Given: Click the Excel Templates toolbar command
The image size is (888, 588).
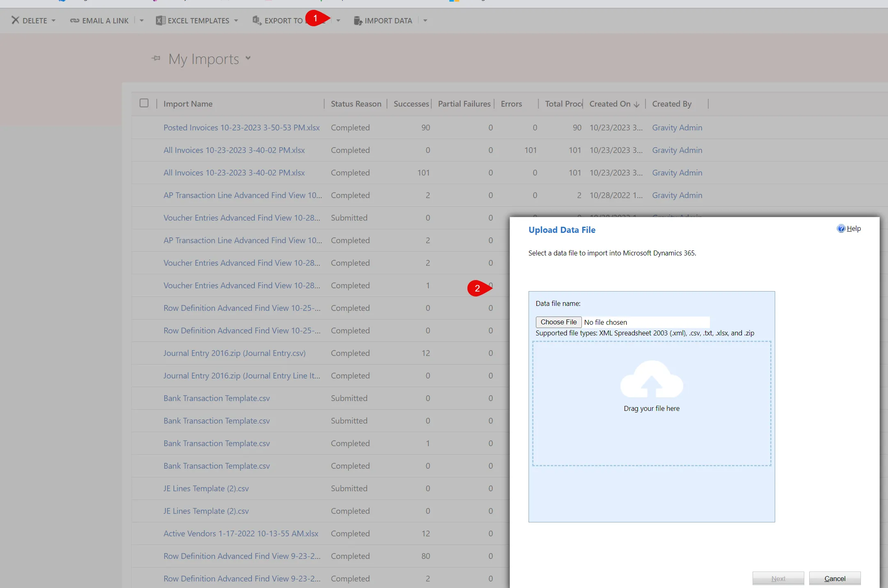Looking at the screenshot, I should (192, 21).
